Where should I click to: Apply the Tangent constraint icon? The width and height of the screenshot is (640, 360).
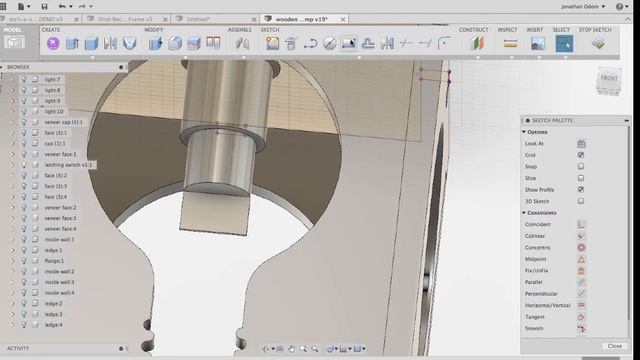[x=581, y=317]
